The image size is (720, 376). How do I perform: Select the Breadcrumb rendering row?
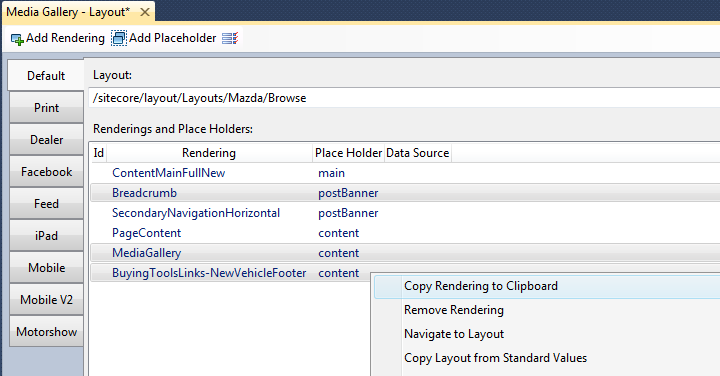tap(405, 193)
